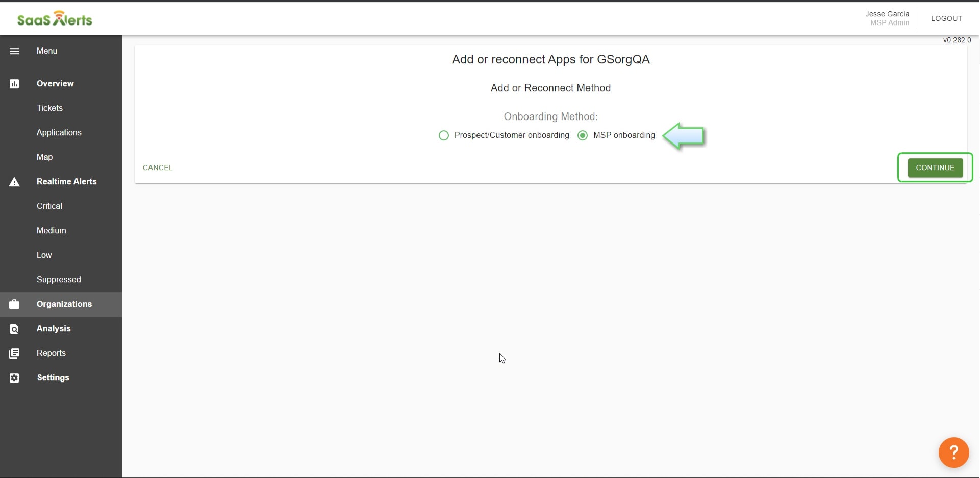This screenshot has width=980, height=478.
Task: Select Prospect/Customer onboarding radio button
Action: tap(444, 135)
